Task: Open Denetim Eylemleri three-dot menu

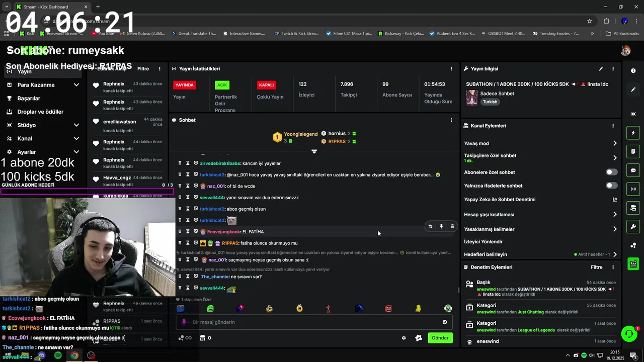Action: pos(613,267)
